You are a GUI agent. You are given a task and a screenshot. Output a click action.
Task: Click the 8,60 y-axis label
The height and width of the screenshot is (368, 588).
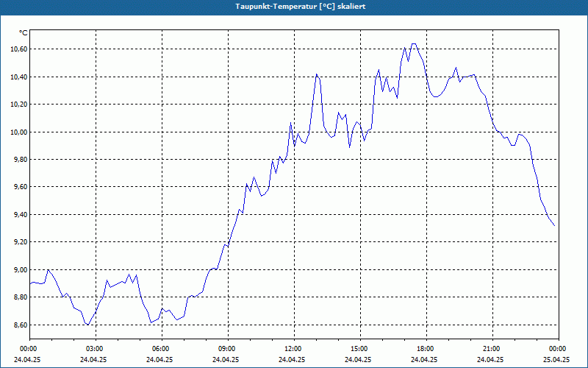21,325
